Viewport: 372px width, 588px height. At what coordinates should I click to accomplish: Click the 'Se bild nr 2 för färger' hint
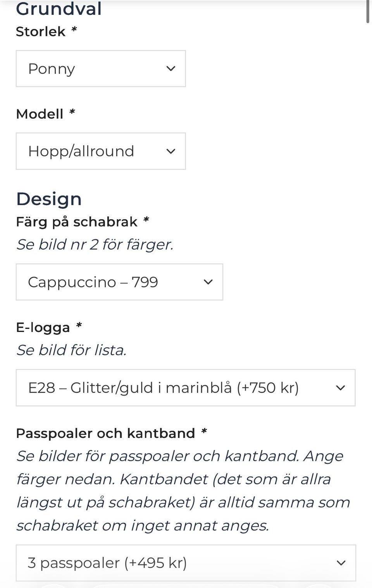tap(95, 245)
